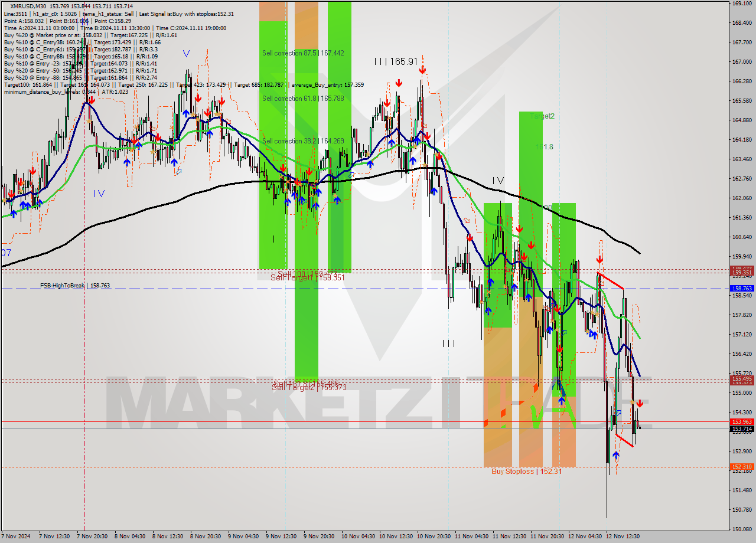Click the '12 Nov 12:30' time label
Screen dimensions: 756x543
pos(623,537)
